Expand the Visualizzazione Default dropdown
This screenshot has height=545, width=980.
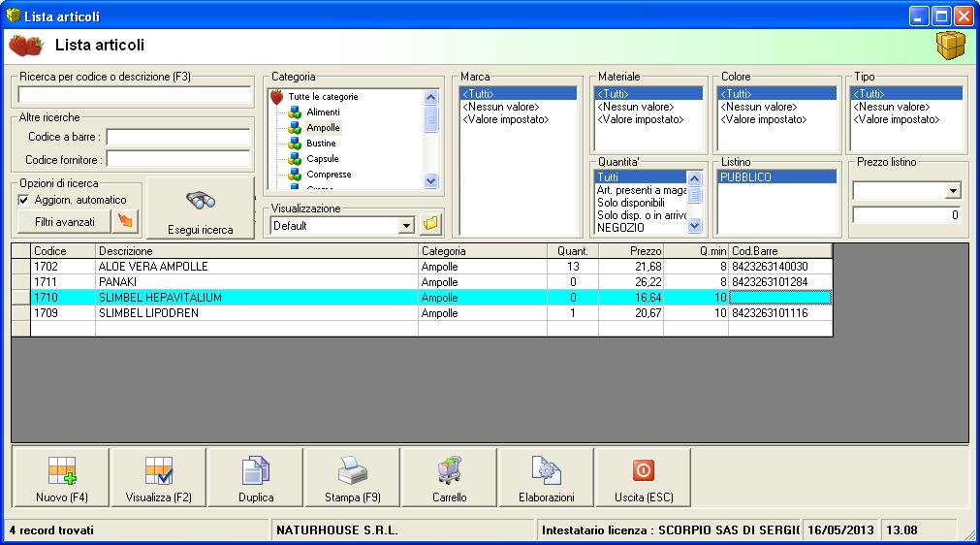click(x=406, y=225)
